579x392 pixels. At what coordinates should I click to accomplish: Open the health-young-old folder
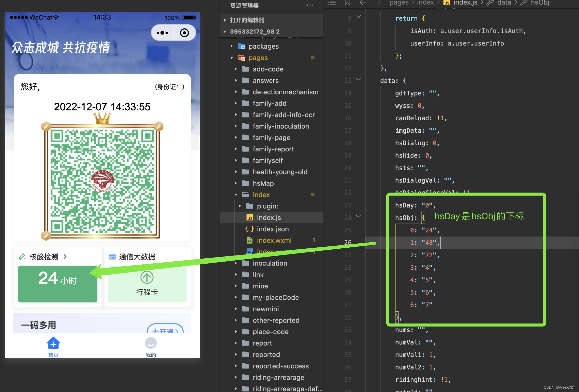[280, 172]
